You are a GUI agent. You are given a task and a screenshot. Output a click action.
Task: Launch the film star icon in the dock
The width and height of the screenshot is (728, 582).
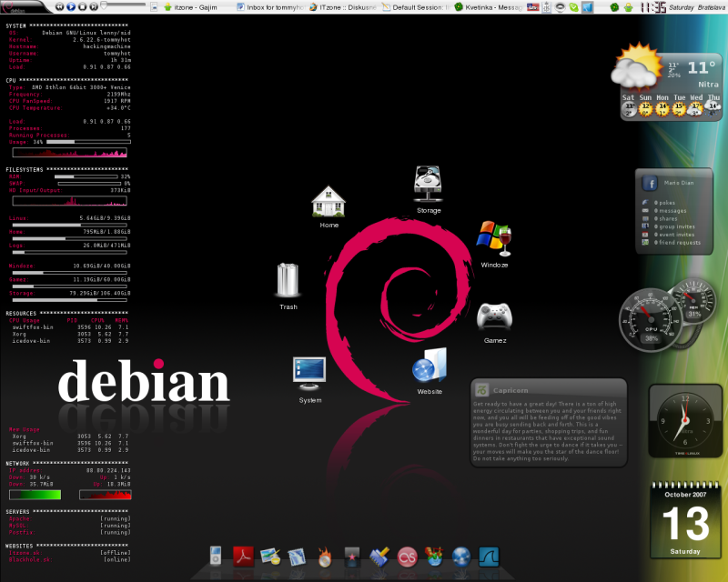click(352, 557)
